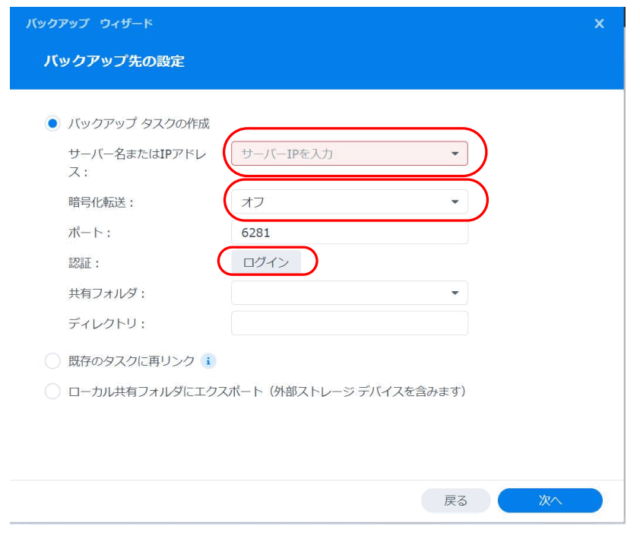Select ローカル共有フォルダにエクスポート radio option
Image resolution: width=640 pixels, height=536 pixels.
[53, 391]
